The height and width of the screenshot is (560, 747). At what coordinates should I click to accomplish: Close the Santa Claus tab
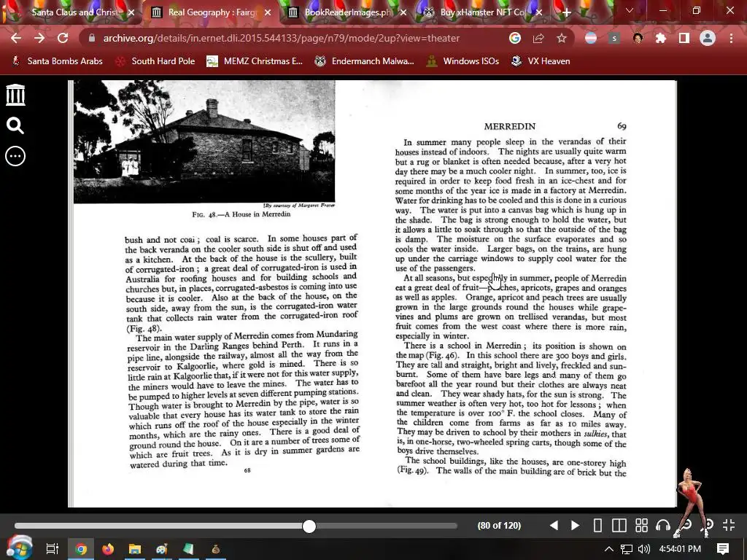click(131, 12)
